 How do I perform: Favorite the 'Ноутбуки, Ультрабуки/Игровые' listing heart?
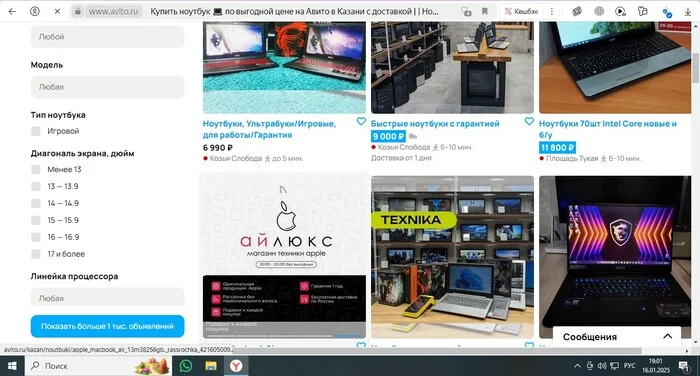361,121
